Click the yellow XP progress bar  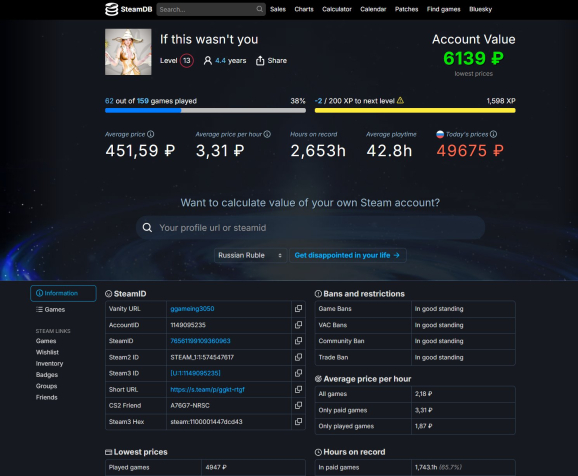[x=415, y=110]
